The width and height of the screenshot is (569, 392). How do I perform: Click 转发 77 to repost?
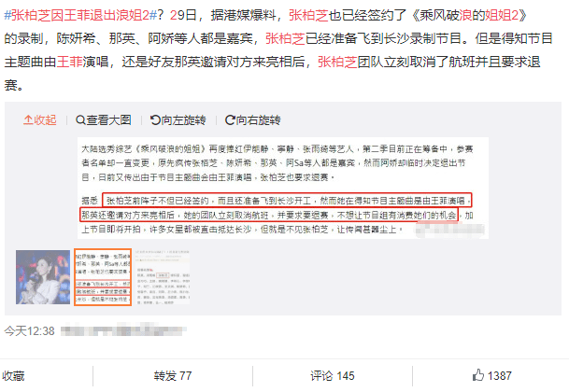coord(172,376)
